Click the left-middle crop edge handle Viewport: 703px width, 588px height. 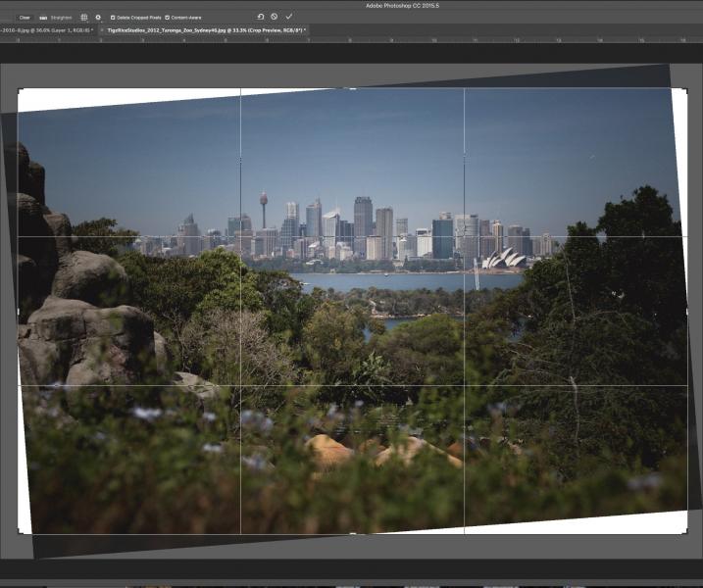point(19,312)
